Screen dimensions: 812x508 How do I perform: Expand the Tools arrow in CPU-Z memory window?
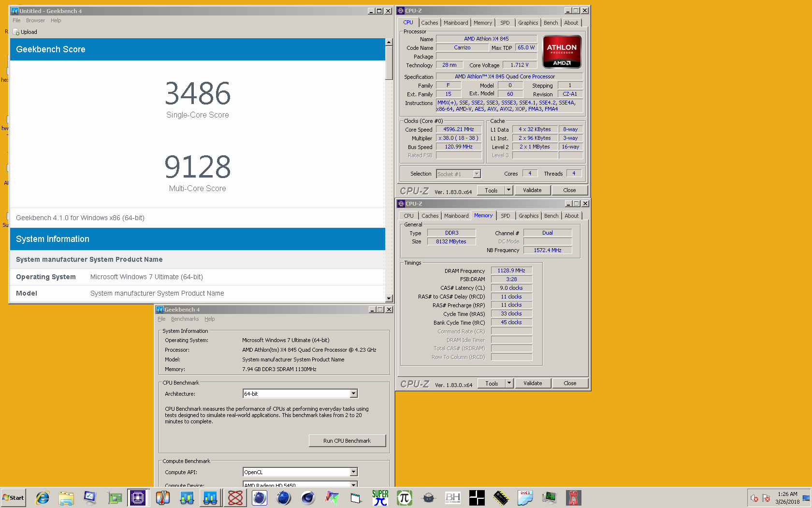(x=509, y=383)
